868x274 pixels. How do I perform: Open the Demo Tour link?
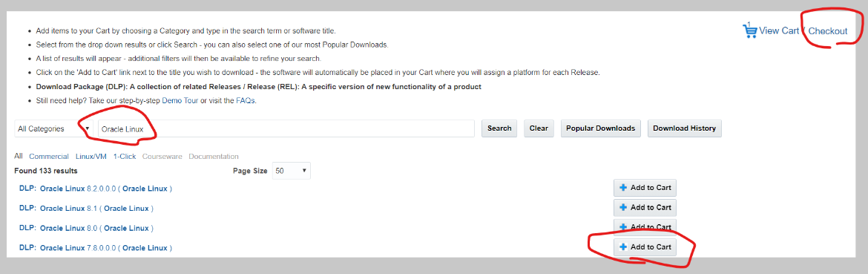pos(181,101)
